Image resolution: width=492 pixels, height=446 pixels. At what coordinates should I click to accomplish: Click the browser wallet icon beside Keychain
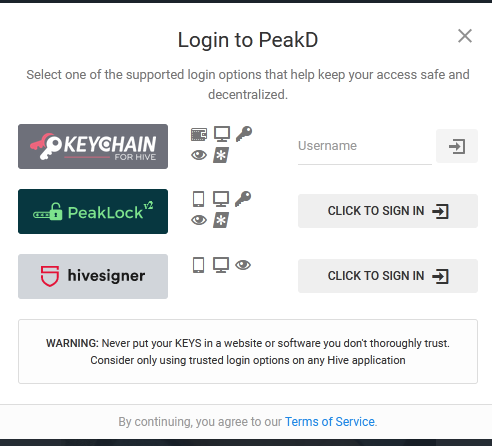click(199, 134)
